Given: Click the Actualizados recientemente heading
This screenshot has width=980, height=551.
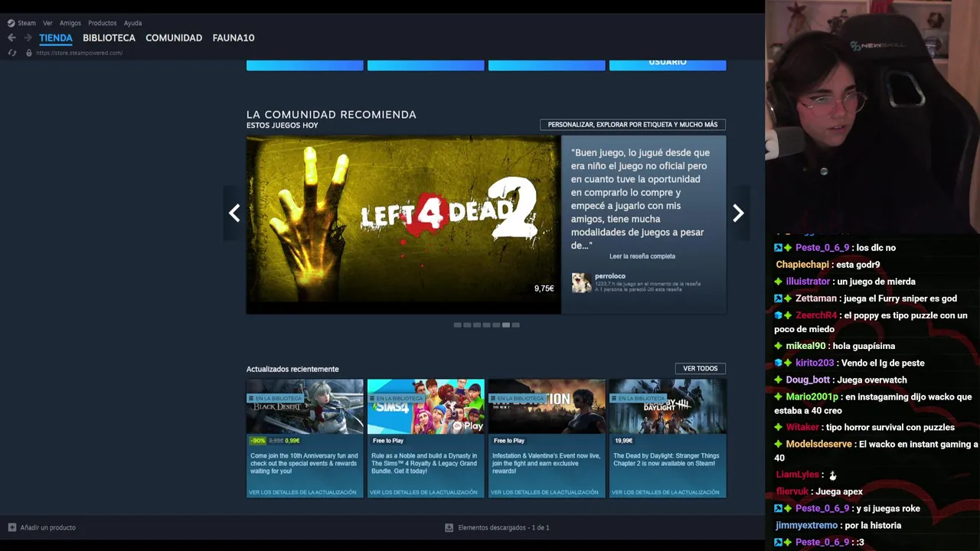Looking at the screenshot, I should (292, 369).
